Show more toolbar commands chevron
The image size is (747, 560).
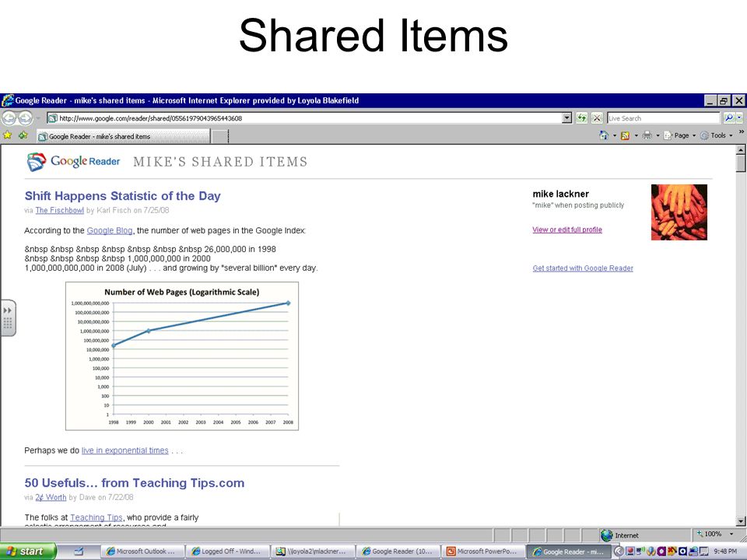(x=742, y=132)
